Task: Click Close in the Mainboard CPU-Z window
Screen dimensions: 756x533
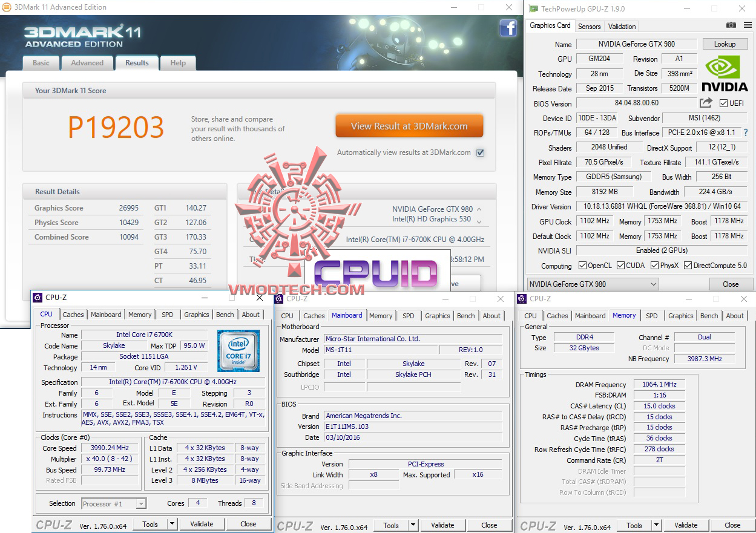Action: pos(489,526)
